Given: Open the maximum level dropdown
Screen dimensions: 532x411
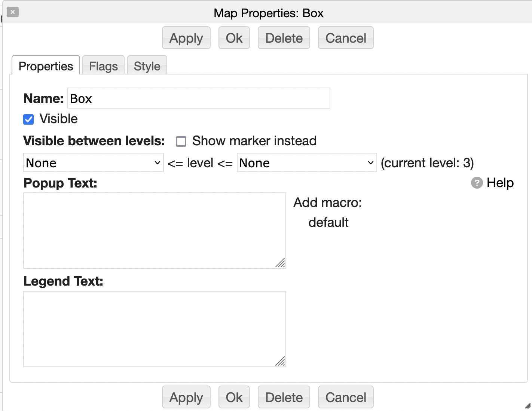Looking at the screenshot, I should (306, 163).
